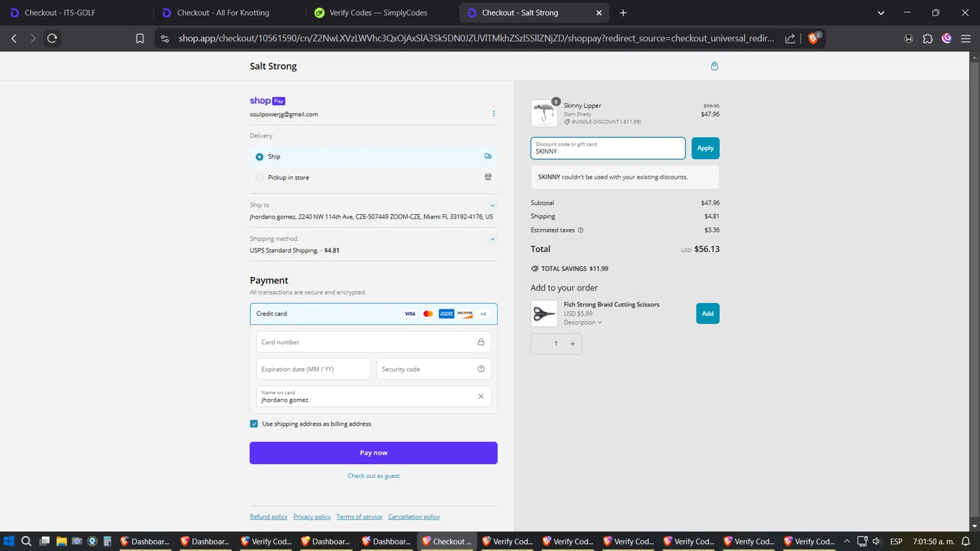This screenshot has width=980, height=551.
Task: Select the Ship delivery option
Action: tap(259, 157)
